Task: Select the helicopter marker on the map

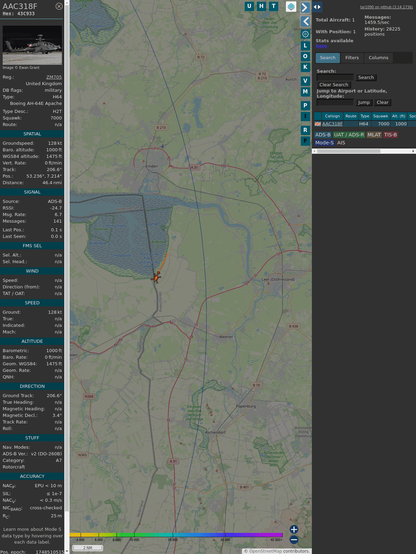Action: (156, 278)
